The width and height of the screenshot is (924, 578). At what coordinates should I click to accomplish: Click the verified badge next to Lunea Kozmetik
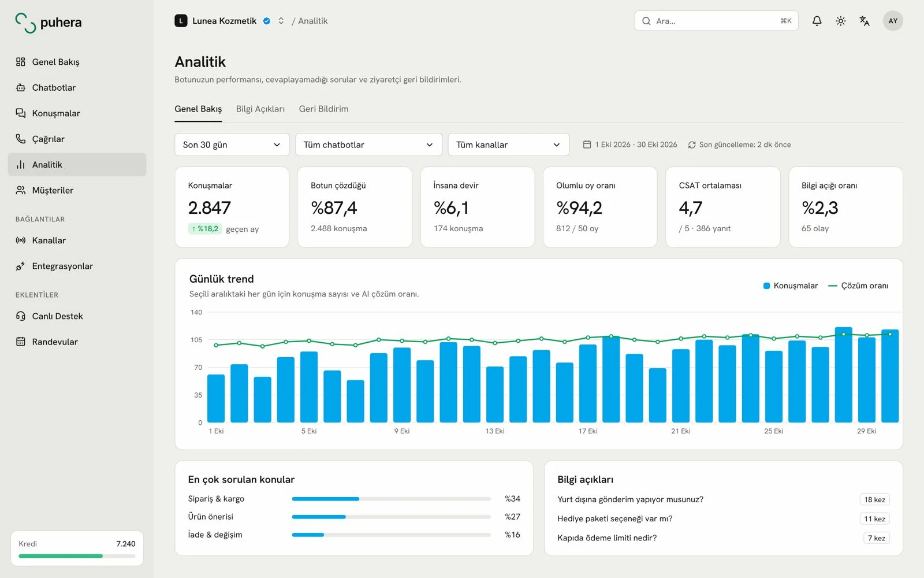(267, 21)
